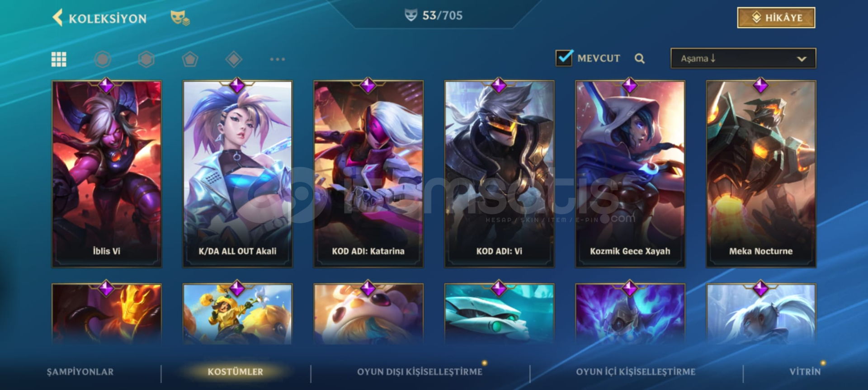Image resolution: width=868 pixels, height=390 pixels.
Task: Open the Meka Nocturne skin card
Action: coord(761,174)
